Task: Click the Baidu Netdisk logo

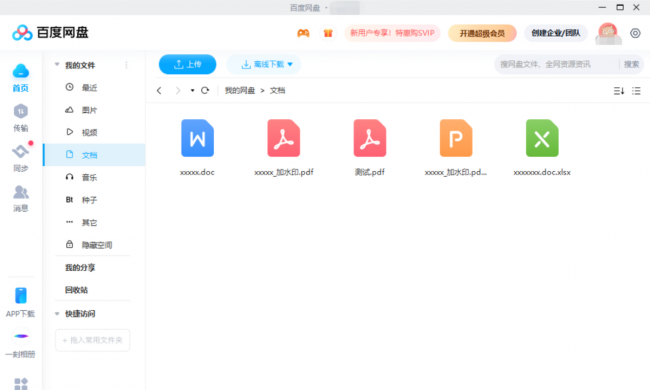Action: point(50,33)
